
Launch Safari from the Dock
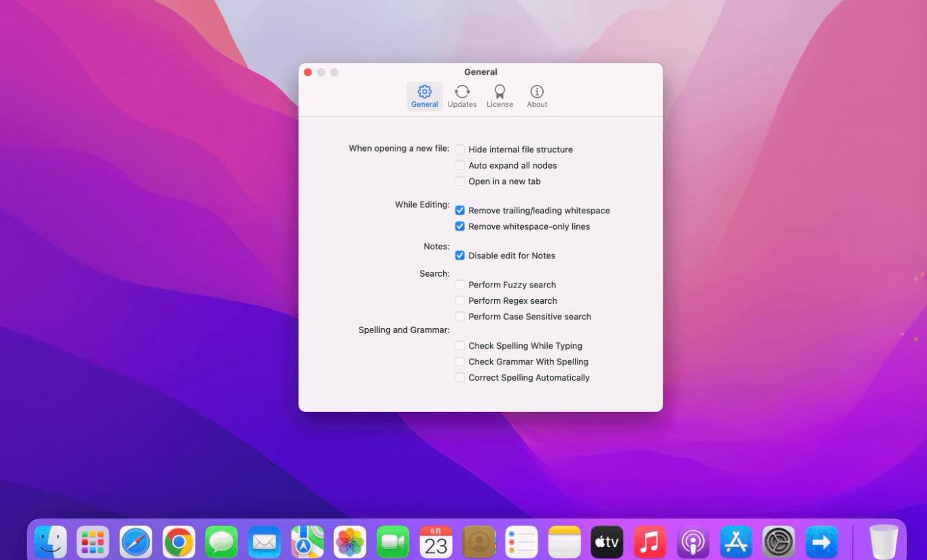coord(136,542)
